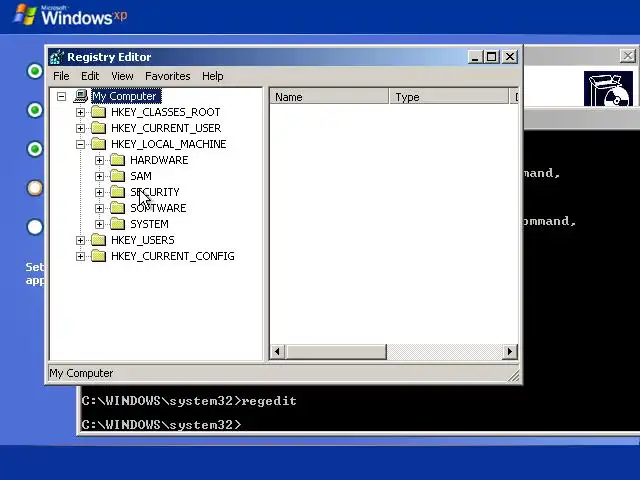This screenshot has height=480, width=640.
Task: Select the SYSTEM key label
Action: (x=149, y=224)
